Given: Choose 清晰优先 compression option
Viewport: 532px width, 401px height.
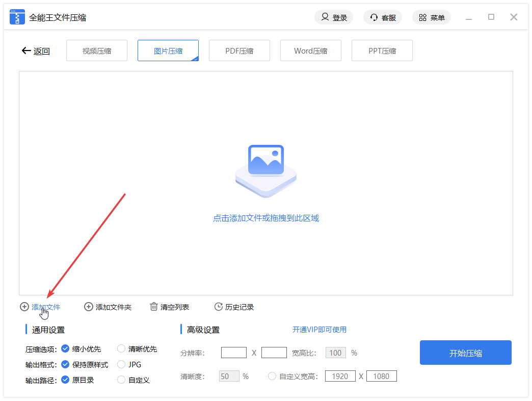Looking at the screenshot, I should (121, 349).
